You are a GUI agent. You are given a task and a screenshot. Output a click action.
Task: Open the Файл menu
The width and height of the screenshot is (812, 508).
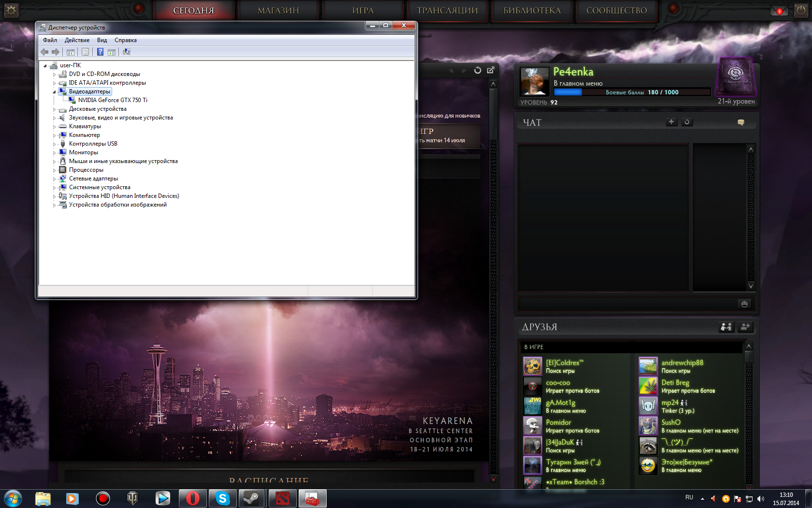[x=50, y=40]
